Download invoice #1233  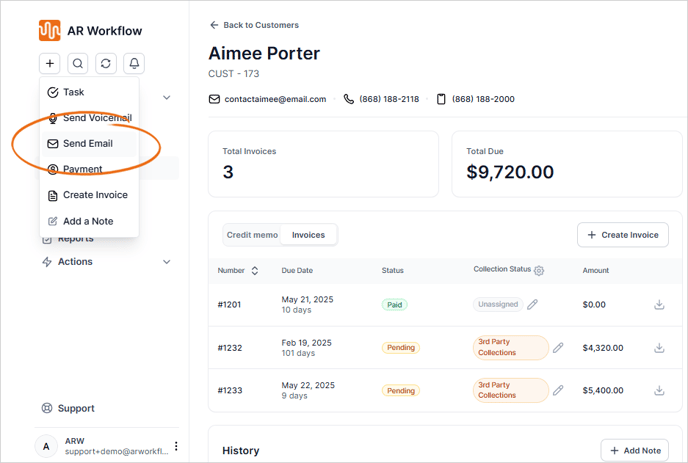[x=659, y=390]
